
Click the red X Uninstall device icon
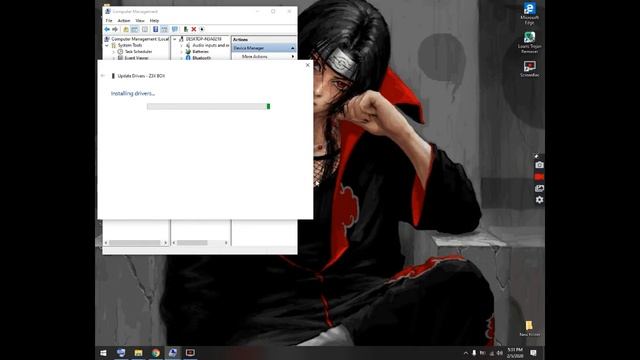click(194, 29)
